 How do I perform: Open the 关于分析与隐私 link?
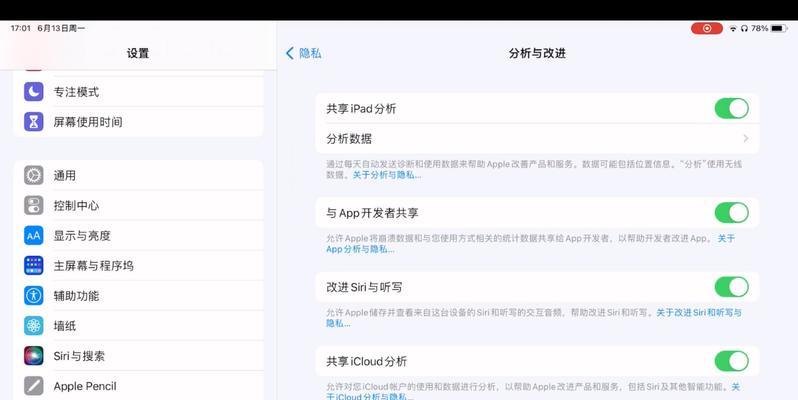coord(387,175)
